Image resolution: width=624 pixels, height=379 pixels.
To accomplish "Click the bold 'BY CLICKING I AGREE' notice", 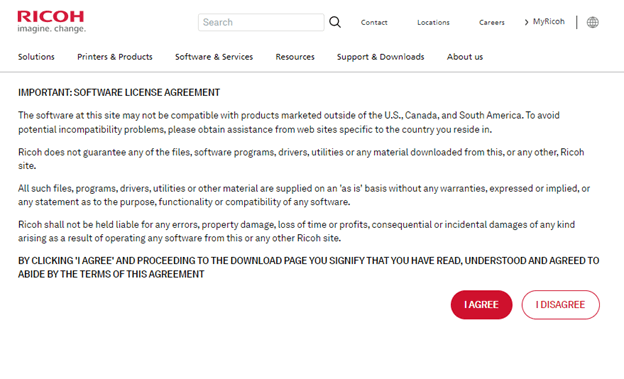I will point(308,268).
